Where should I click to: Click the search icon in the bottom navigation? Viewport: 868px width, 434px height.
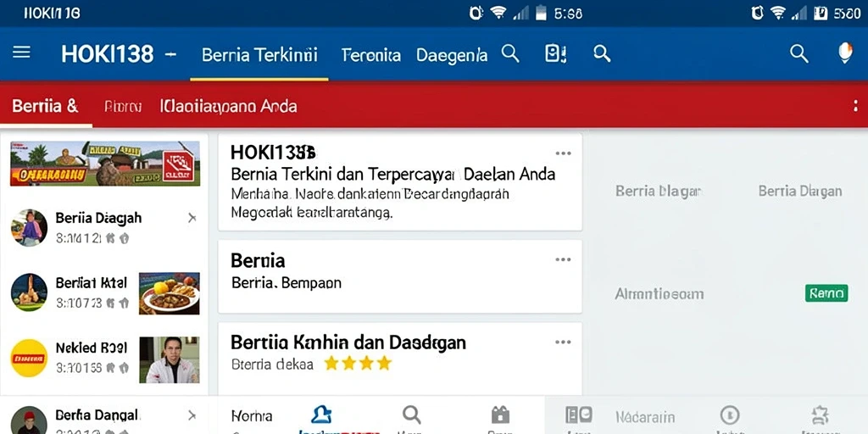411,414
